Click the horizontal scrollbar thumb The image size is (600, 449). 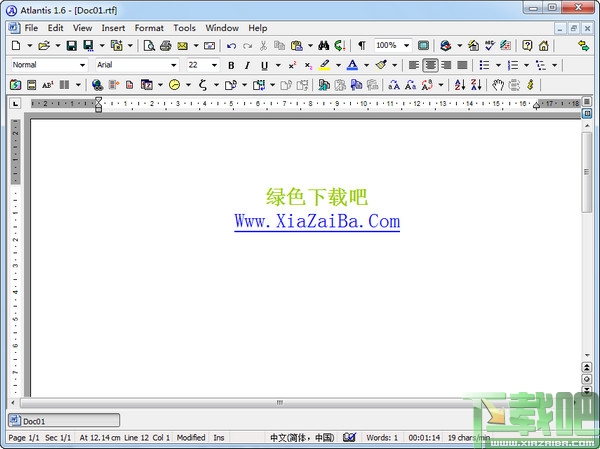[280, 403]
